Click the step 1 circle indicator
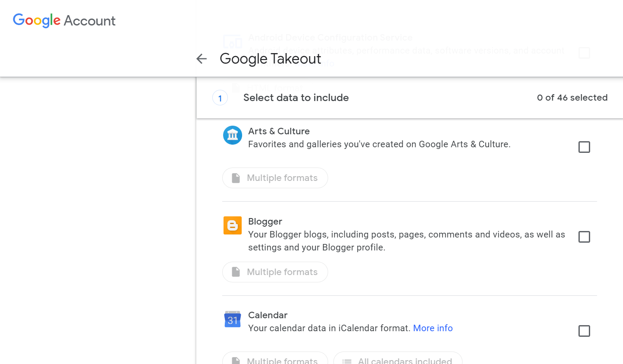 click(220, 98)
